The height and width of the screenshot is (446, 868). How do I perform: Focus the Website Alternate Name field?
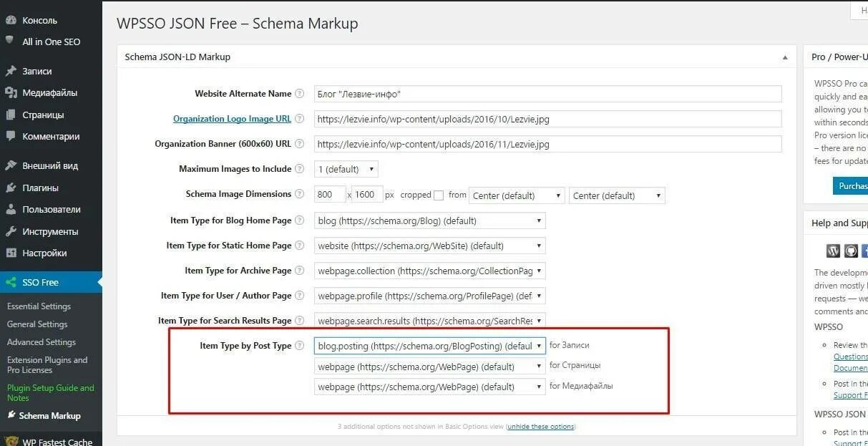[x=547, y=94]
